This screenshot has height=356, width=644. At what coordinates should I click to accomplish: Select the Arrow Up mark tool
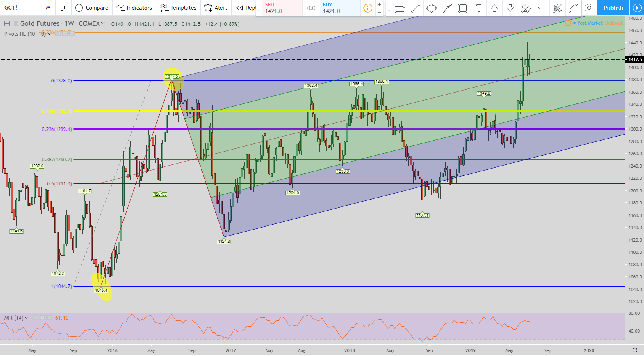tap(494, 8)
